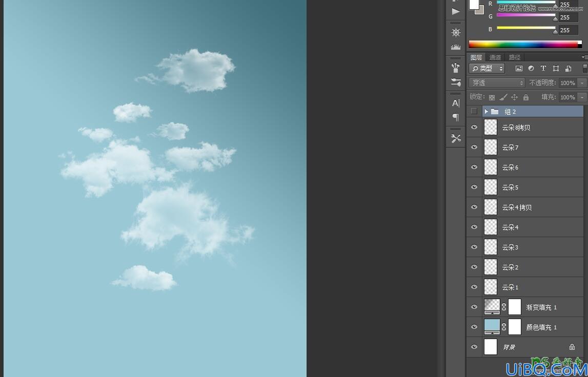Hide the 云朵5 layer
Image resolution: width=588 pixels, height=377 pixels.
tap(474, 187)
